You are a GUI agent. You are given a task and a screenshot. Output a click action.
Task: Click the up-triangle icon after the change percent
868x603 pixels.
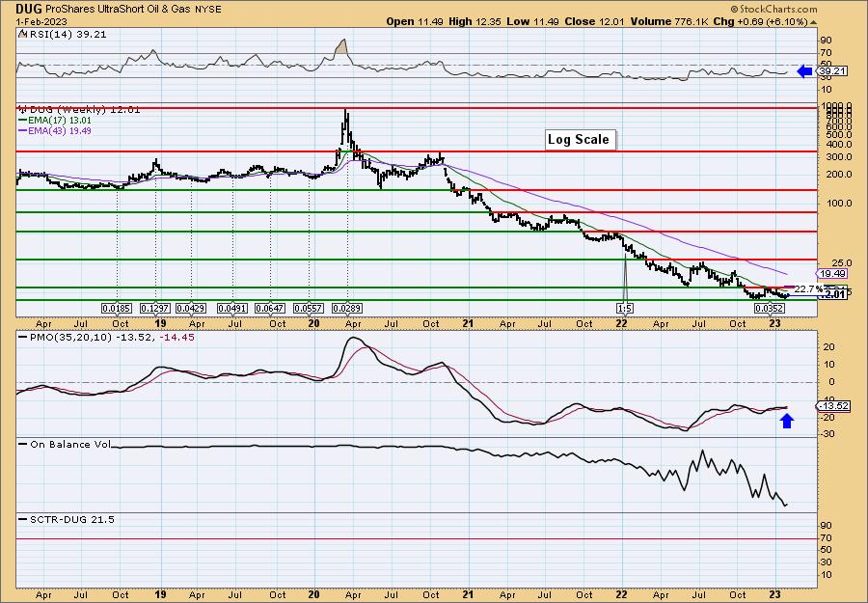[x=813, y=22]
